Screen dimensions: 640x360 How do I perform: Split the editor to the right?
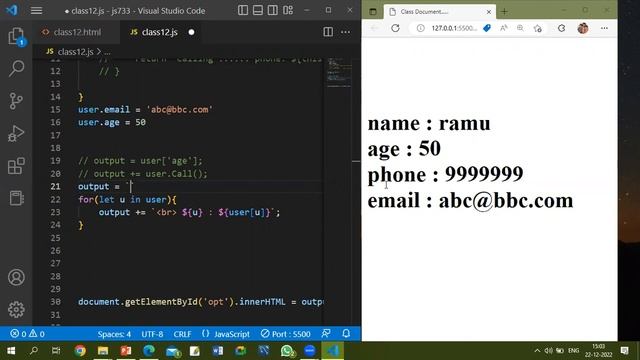pos(328,32)
